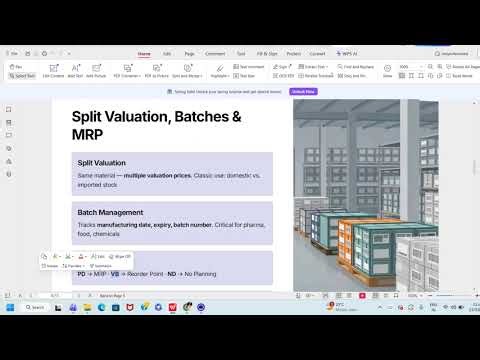Click the Unlock Now button
Screen dimensions: 480x360
[303, 92]
